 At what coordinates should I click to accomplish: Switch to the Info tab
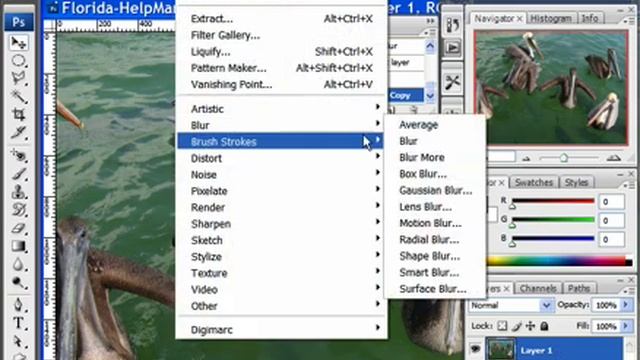[x=590, y=18]
